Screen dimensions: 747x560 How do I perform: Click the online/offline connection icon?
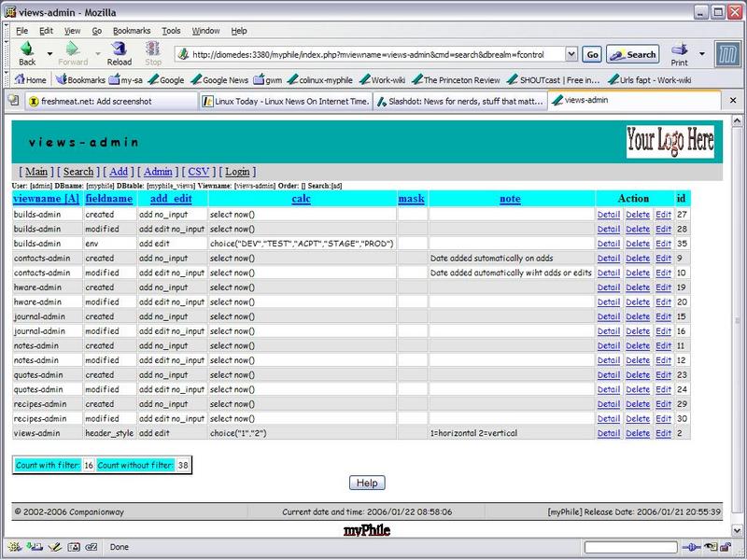tap(691, 547)
